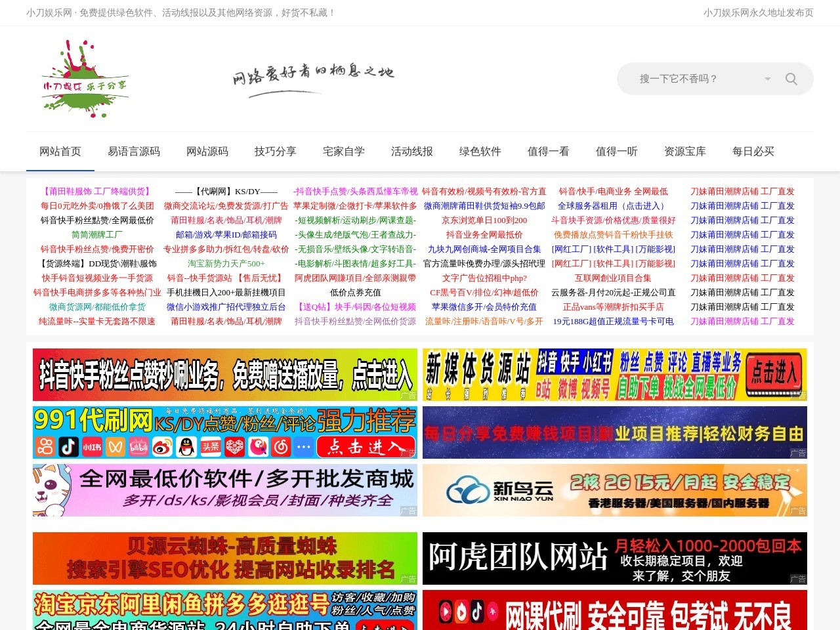Select 技巧分享 navigation item
Image resolution: width=840 pixels, height=630 pixels.
[276, 152]
